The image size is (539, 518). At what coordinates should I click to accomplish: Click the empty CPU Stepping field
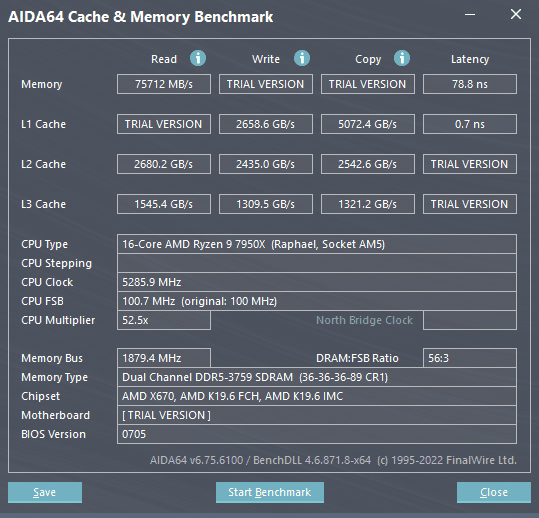317,263
